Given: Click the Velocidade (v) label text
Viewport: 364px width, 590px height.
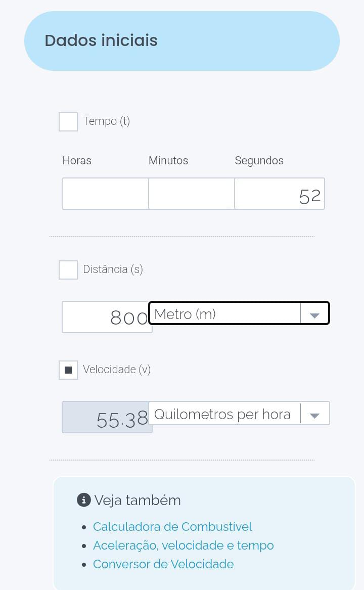Looking at the screenshot, I should pos(117,370).
